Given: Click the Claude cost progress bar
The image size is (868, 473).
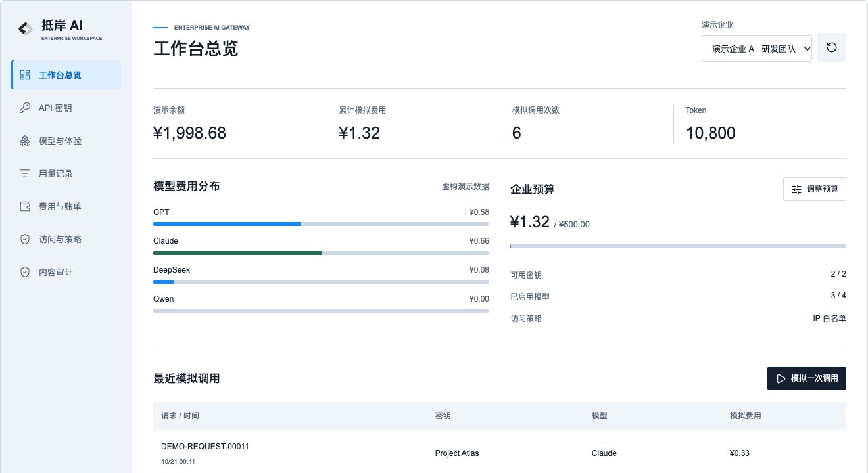Looking at the screenshot, I should pyautogui.click(x=321, y=253).
